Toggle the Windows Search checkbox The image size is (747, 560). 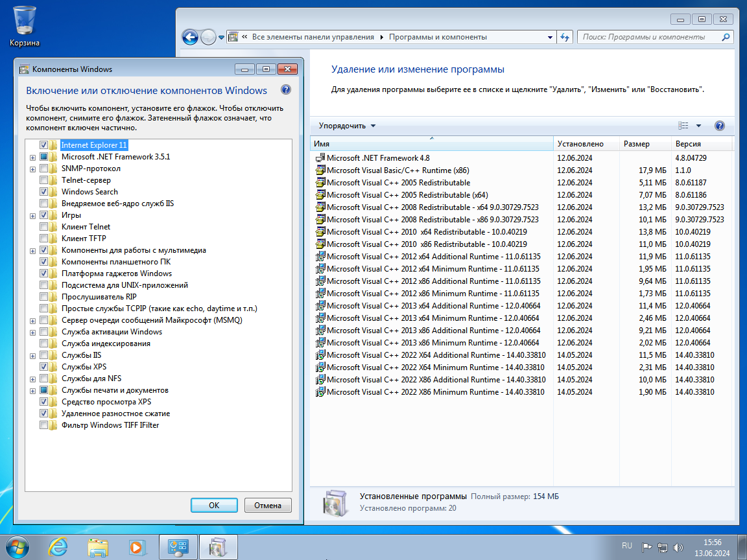point(44,191)
